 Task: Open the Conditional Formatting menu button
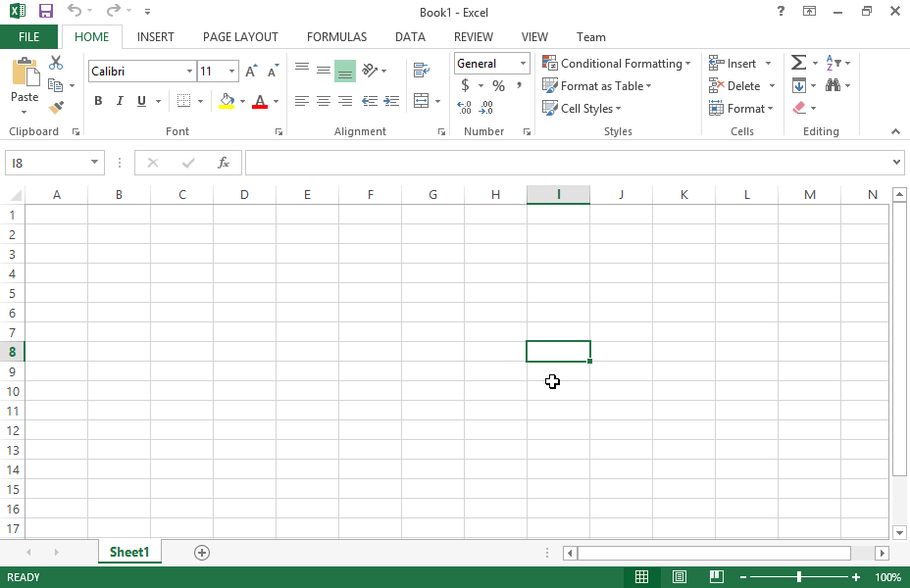[x=616, y=64]
